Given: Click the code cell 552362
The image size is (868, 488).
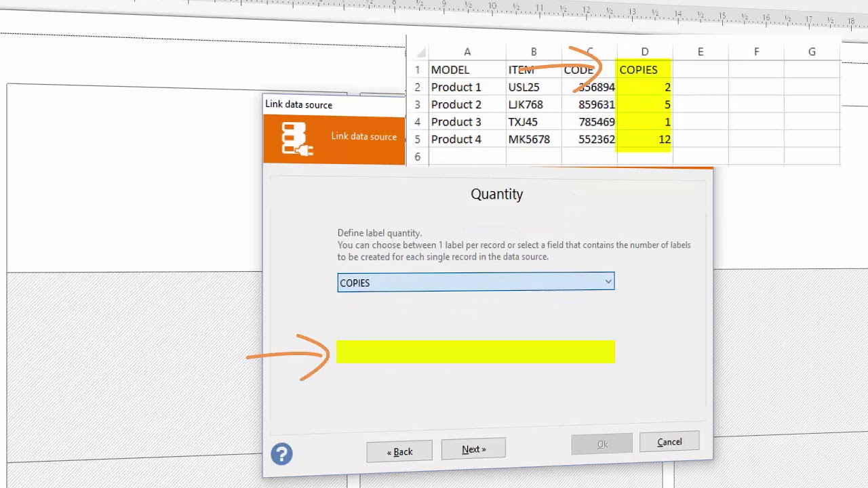Looking at the screenshot, I should (589, 140).
